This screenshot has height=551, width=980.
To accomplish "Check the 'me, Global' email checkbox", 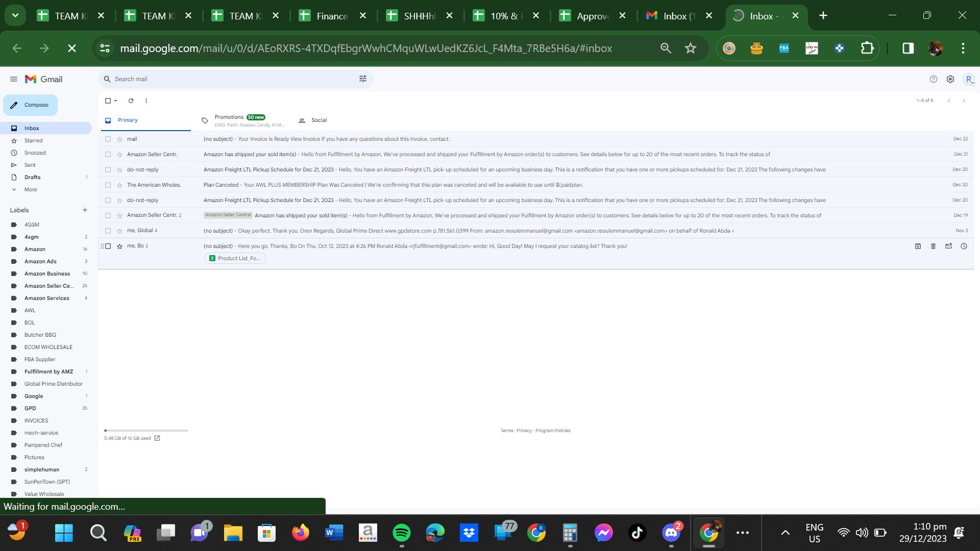I will [x=108, y=231].
